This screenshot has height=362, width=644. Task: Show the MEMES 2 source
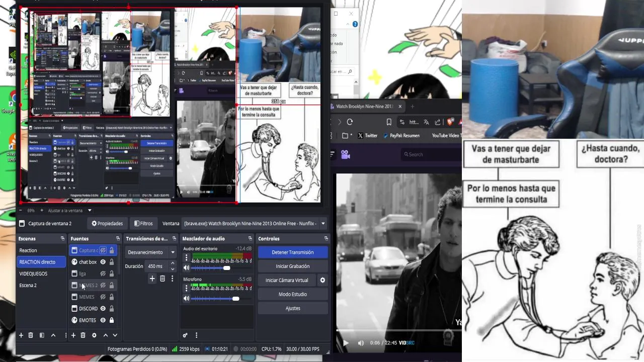coord(103,285)
